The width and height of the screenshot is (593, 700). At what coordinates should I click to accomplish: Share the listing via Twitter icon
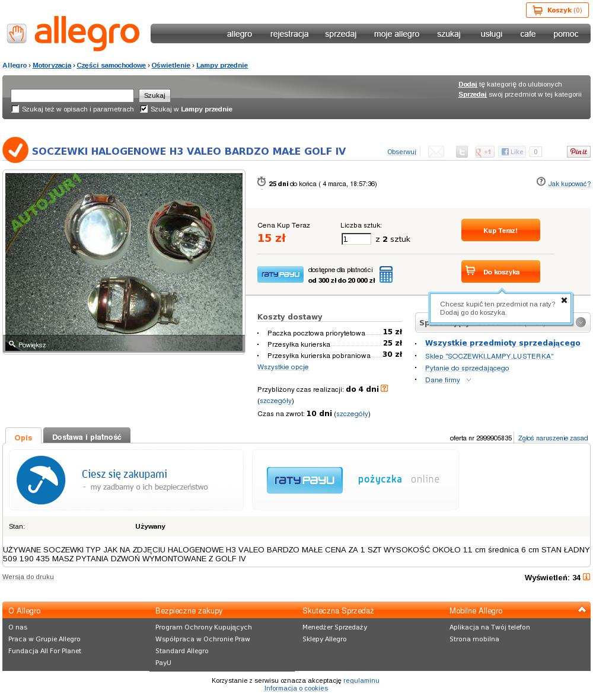click(462, 152)
